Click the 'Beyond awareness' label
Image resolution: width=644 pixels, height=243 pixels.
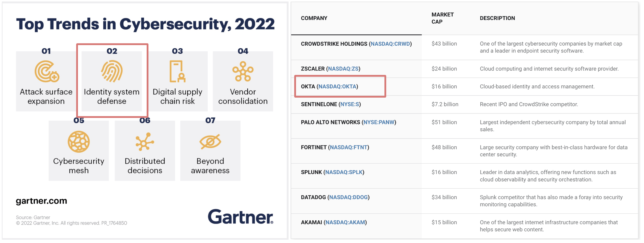[x=210, y=166]
